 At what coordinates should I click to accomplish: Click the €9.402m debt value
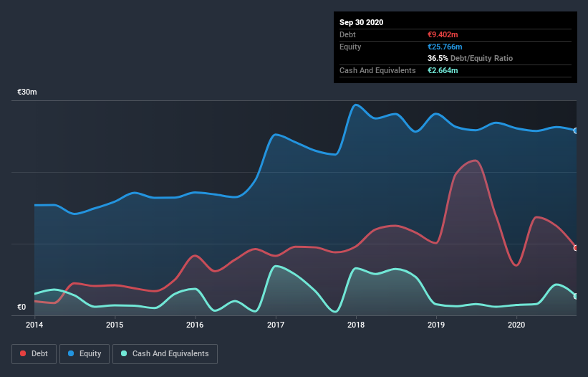click(x=443, y=34)
